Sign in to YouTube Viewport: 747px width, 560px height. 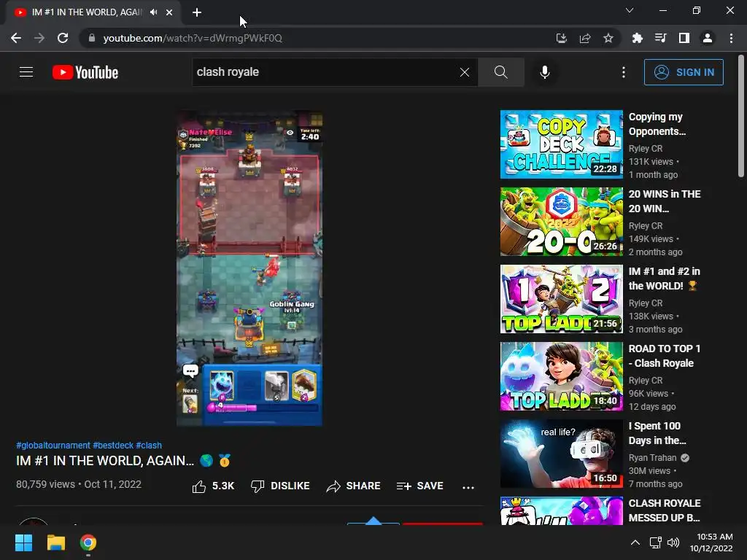click(684, 72)
